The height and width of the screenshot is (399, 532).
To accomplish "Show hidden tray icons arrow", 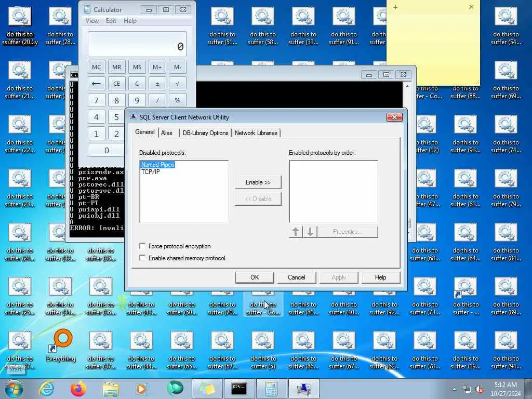I will (454, 390).
